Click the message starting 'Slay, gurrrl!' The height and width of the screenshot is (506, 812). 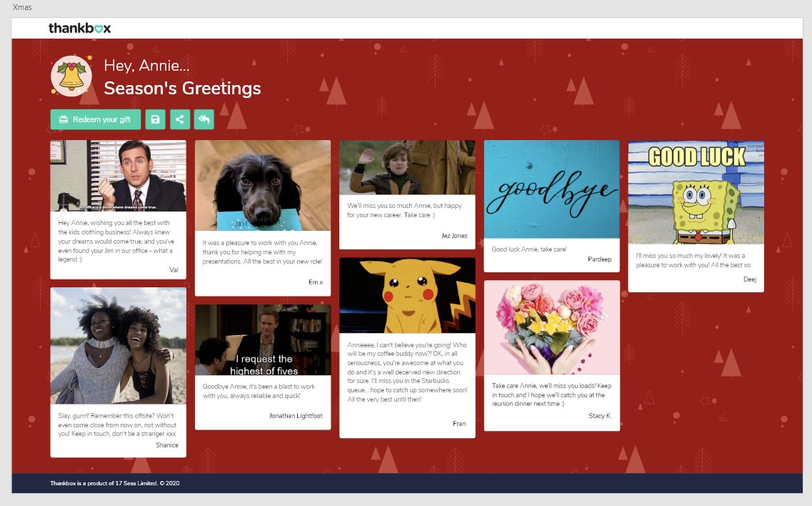117,425
